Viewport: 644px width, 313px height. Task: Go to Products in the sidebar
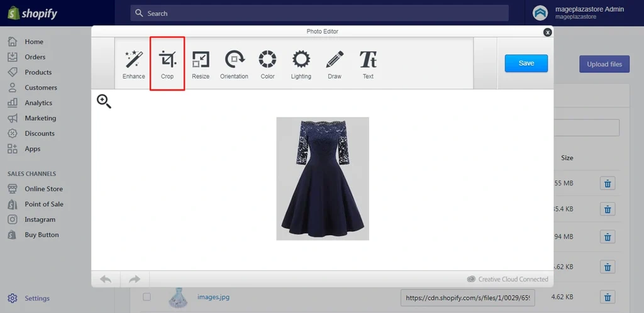[38, 72]
